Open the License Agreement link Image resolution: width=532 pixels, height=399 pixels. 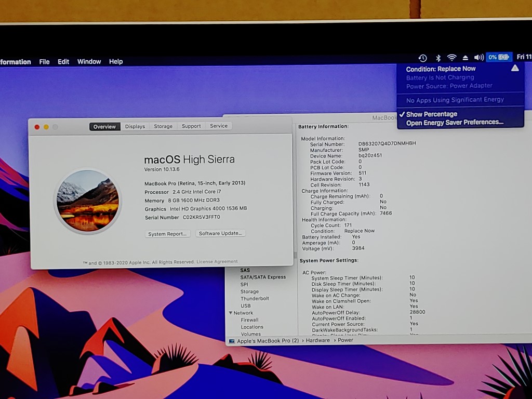pos(217,262)
